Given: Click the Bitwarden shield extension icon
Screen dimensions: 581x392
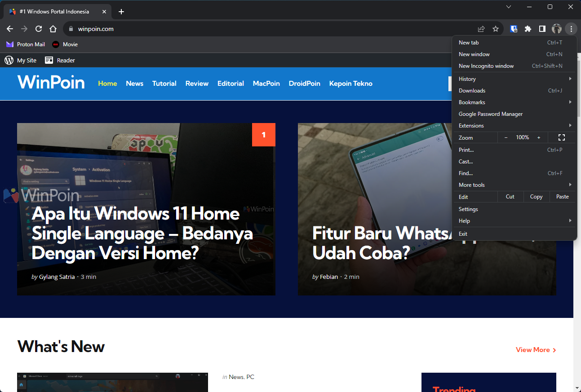Looking at the screenshot, I should pos(514,29).
